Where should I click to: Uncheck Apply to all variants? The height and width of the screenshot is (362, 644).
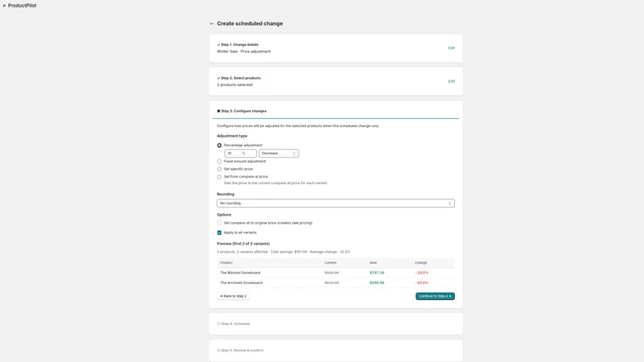pos(219,232)
